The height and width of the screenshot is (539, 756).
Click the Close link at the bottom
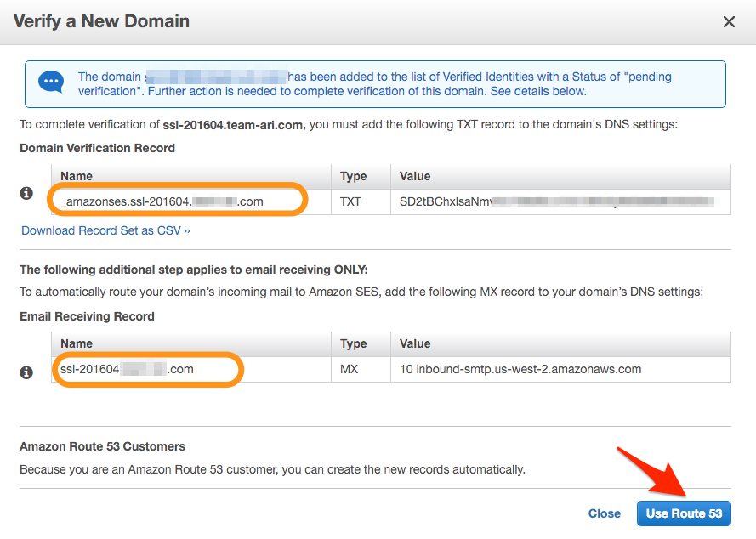[604, 513]
